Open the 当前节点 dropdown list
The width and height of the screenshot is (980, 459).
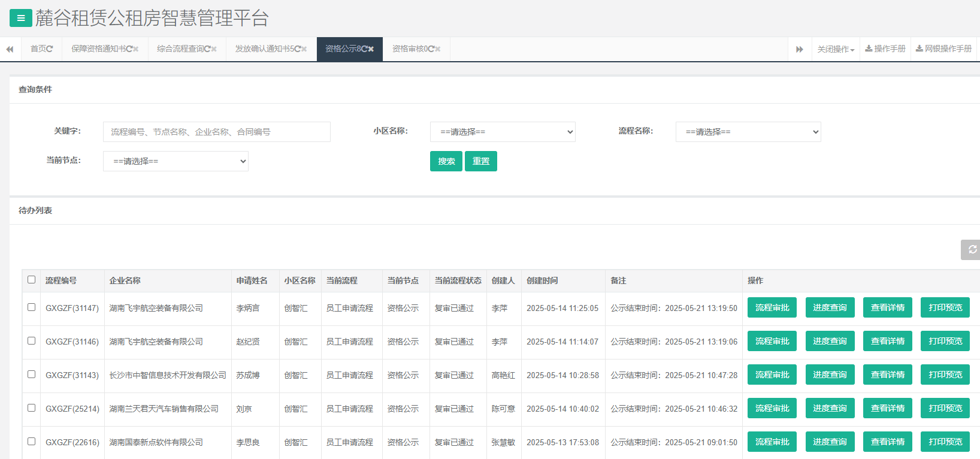pyautogui.click(x=176, y=161)
